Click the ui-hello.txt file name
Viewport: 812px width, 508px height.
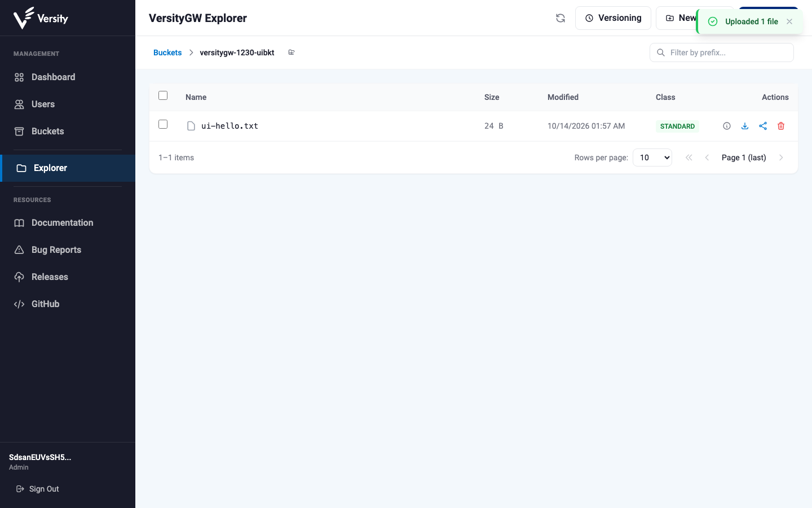[x=230, y=126]
